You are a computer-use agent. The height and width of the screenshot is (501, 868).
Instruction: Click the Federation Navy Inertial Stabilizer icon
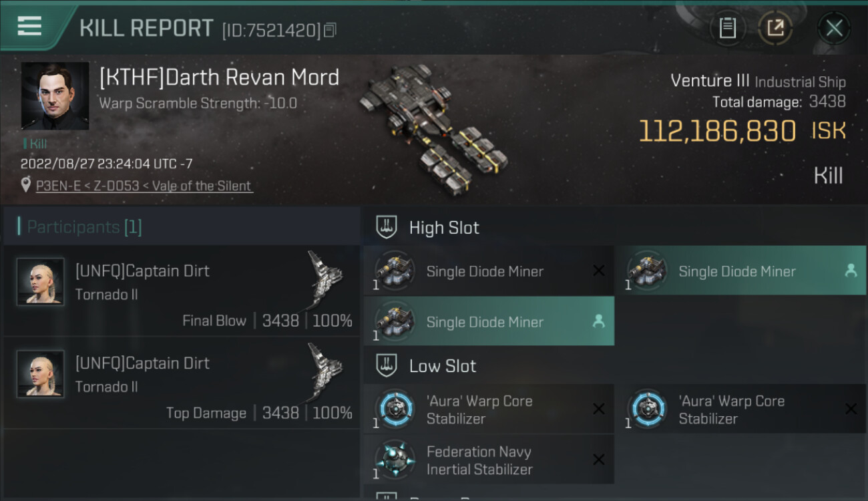395,460
